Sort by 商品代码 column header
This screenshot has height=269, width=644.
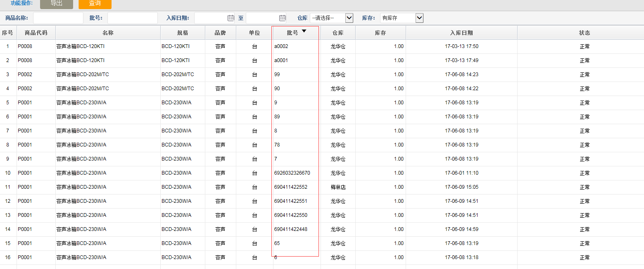point(36,33)
